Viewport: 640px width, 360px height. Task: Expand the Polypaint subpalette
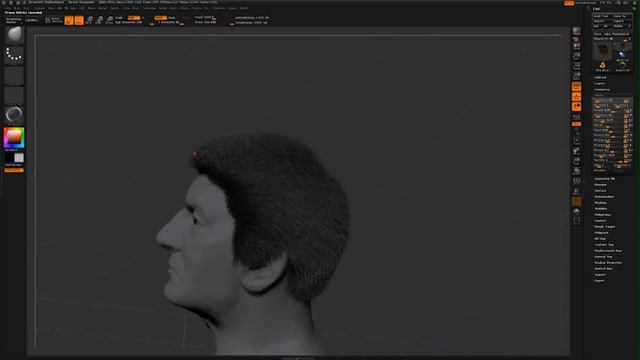click(602, 233)
